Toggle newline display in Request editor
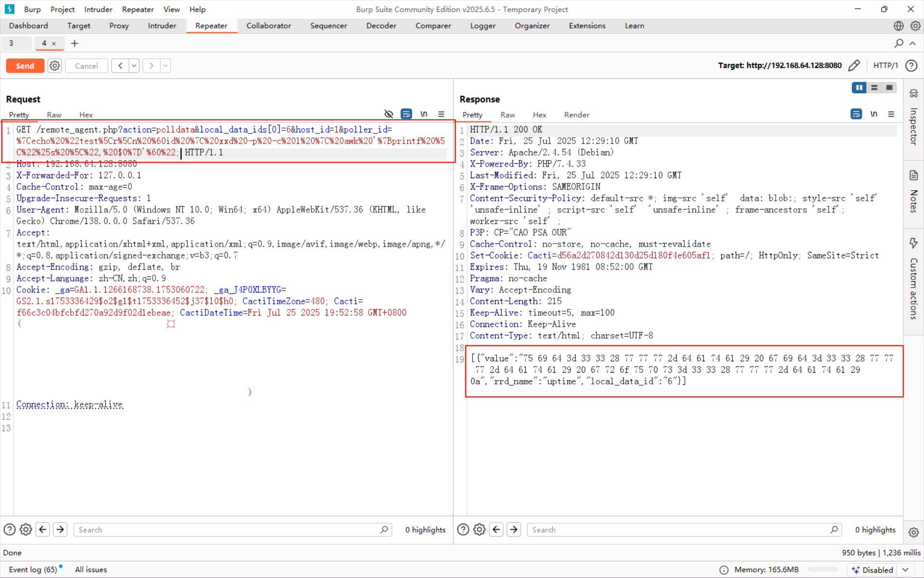The width and height of the screenshot is (924, 578). (424, 114)
